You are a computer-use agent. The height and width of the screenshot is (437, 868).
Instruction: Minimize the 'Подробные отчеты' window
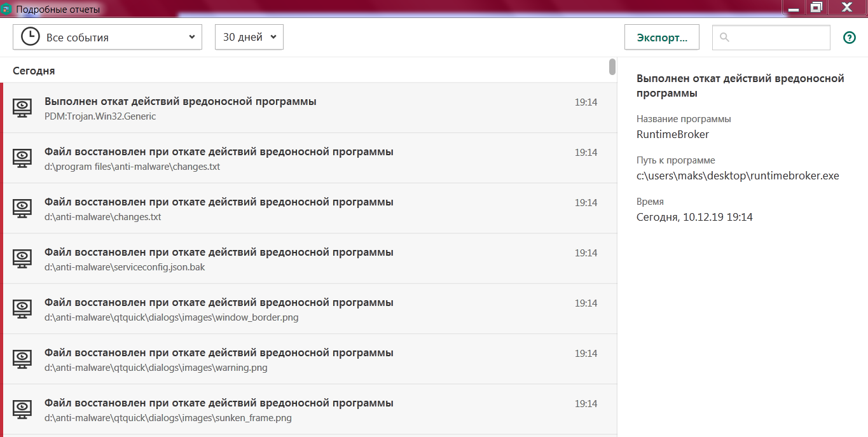[793, 8]
